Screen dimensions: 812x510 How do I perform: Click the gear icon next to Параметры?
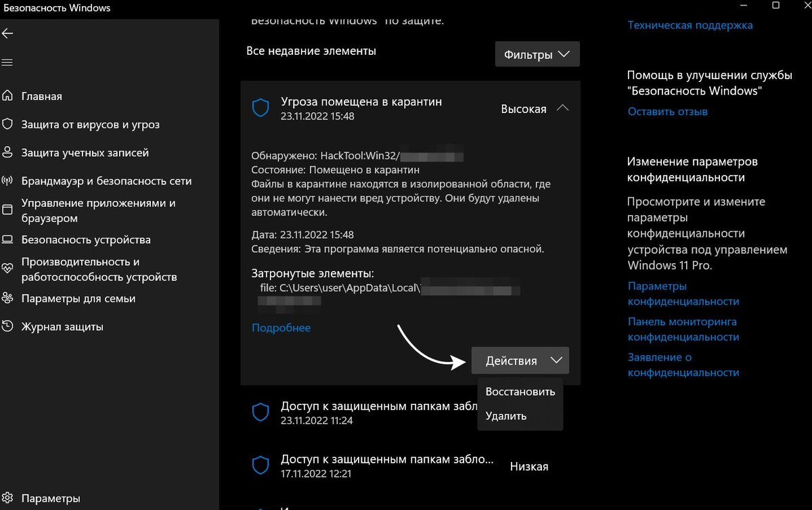coord(7,499)
